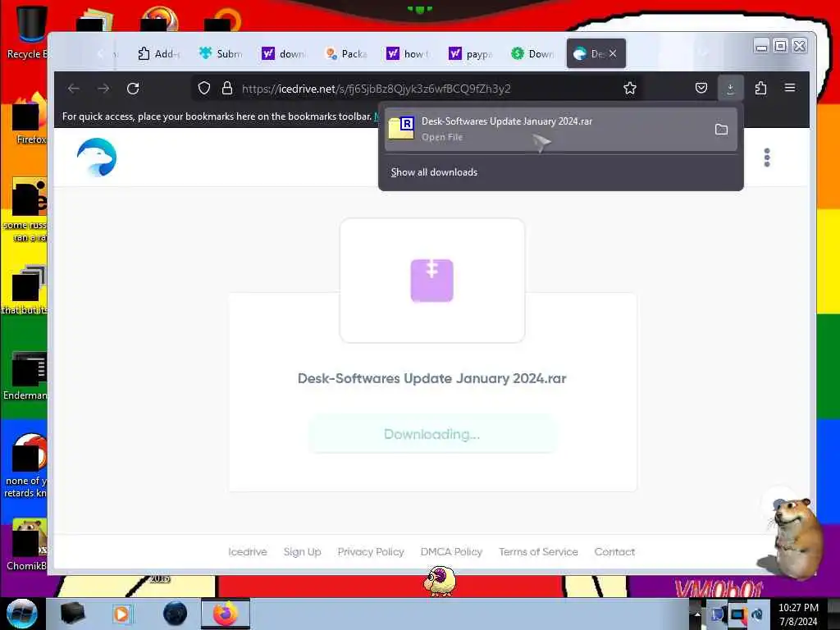Switch to the Subm tab
Viewport: 840px width, 630px height.
pos(221,53)
